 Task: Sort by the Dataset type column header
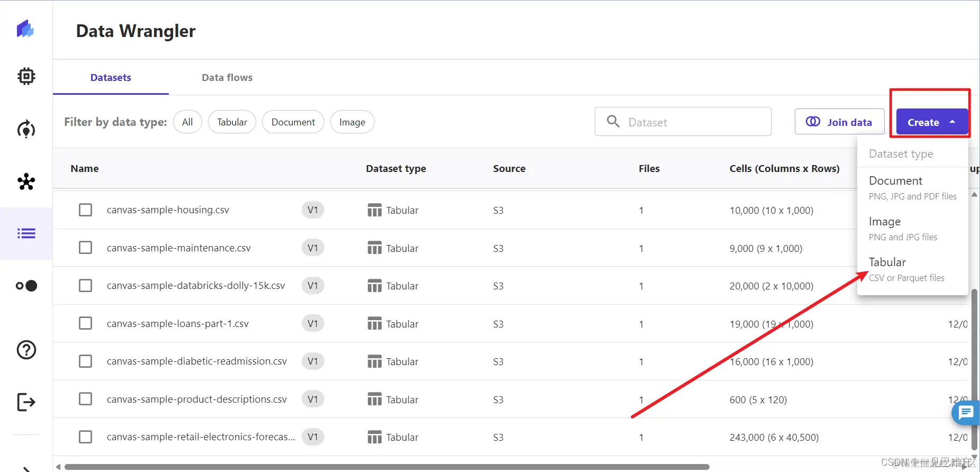coord(396,168)
